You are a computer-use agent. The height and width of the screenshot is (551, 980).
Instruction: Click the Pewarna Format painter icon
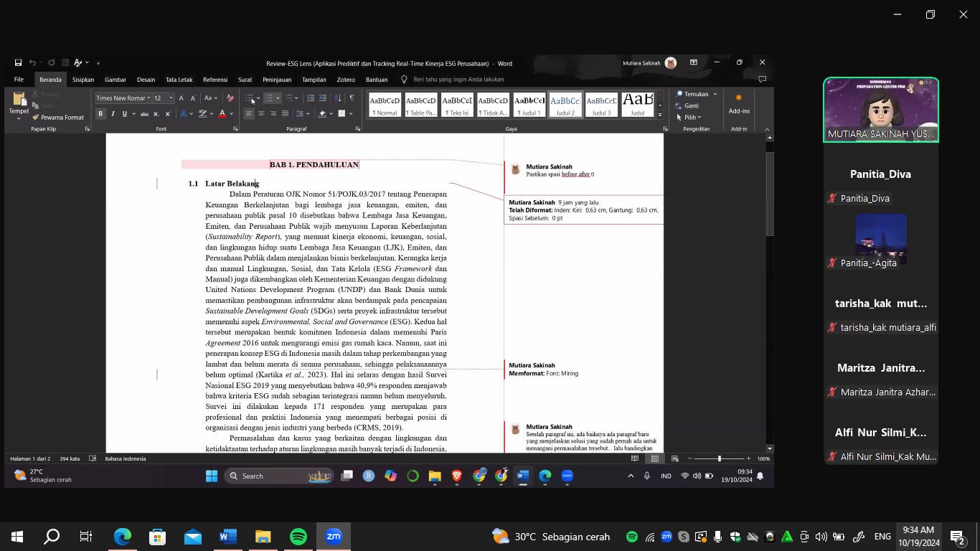[x=36, y=118]
